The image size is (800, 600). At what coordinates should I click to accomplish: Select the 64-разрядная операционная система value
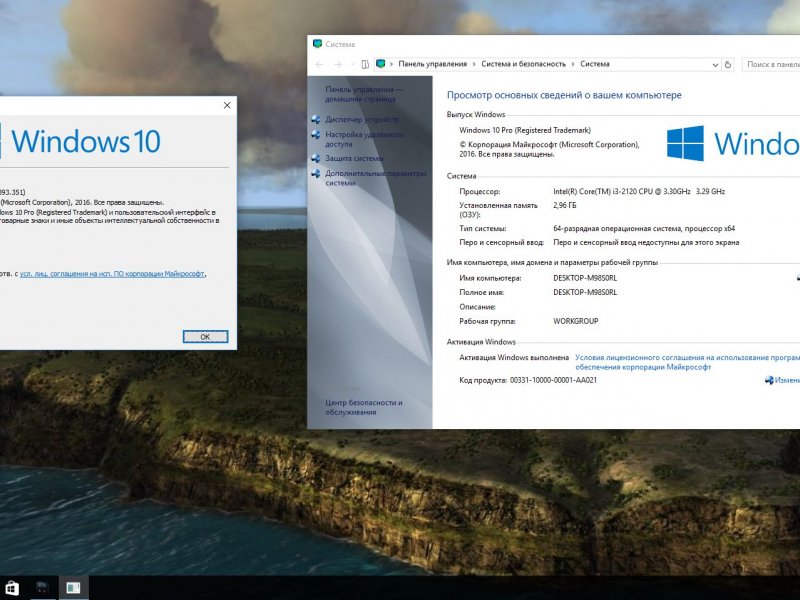pos(644,229)
